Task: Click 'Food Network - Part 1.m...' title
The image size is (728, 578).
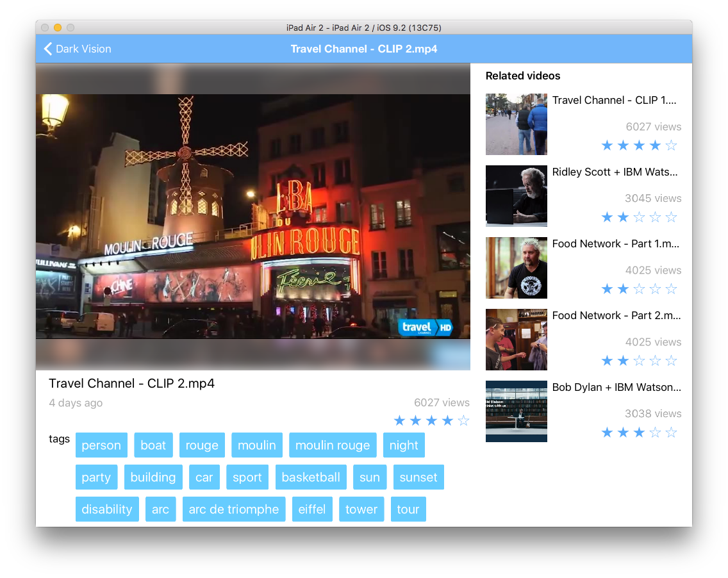Action: coord(616,244)
